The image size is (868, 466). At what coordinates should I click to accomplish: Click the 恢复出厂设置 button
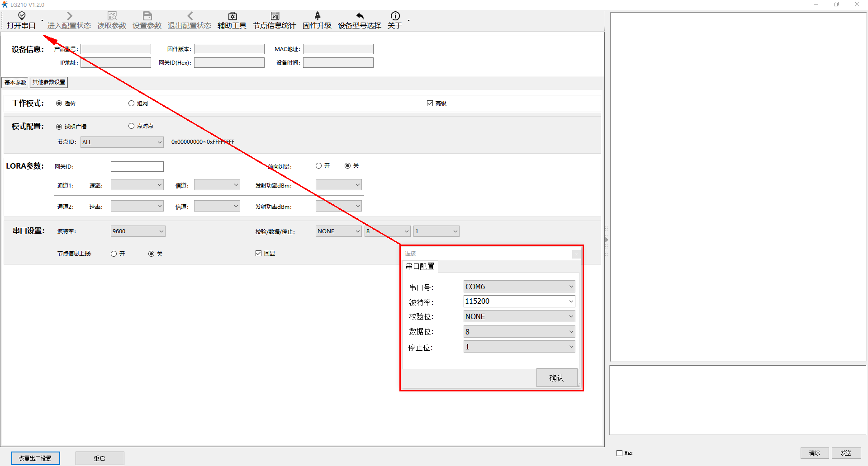coord(35,458)
